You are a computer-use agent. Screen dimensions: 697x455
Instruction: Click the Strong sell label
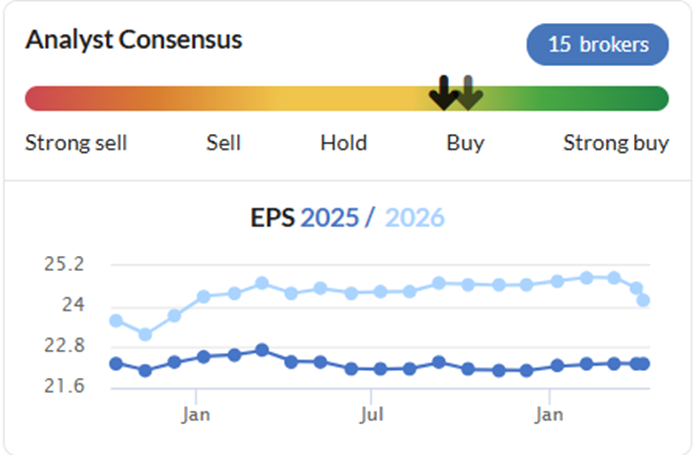click(x=76, y=143)
